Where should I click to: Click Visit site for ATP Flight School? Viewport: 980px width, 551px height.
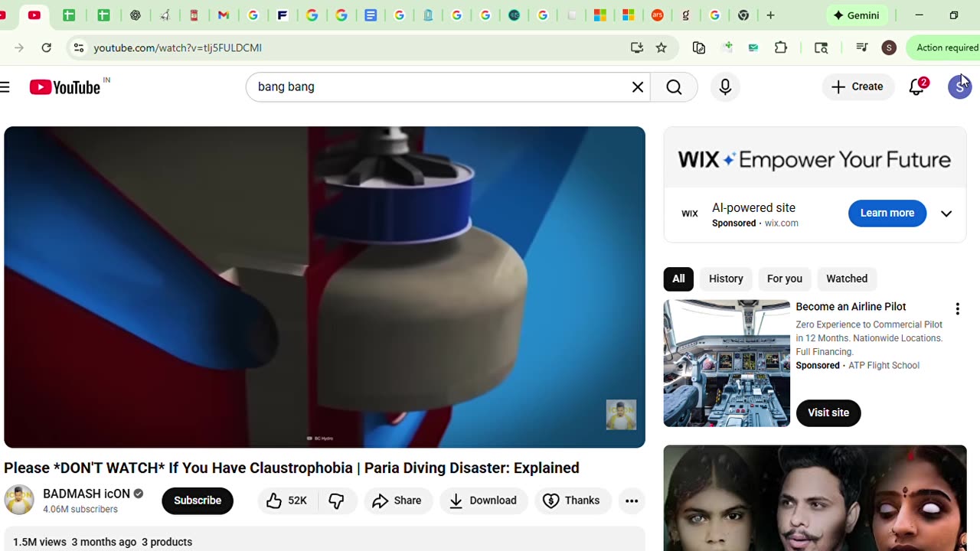828,412
